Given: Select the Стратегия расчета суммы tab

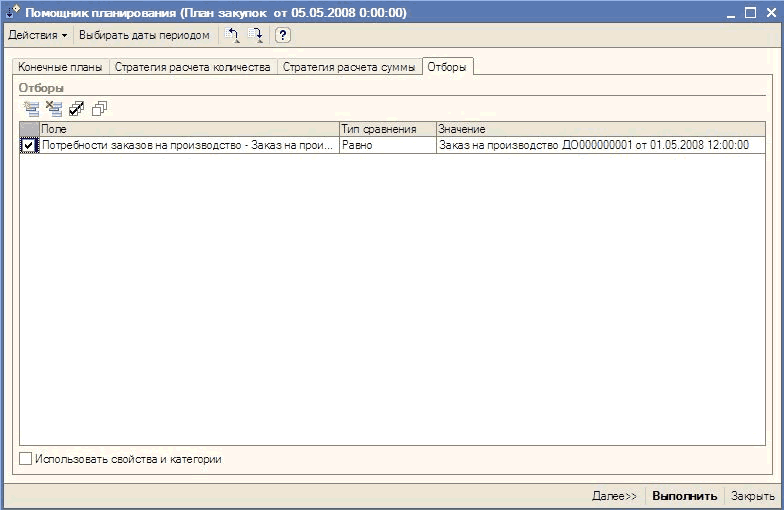Looking at the screenshot, I should (349, 67).
